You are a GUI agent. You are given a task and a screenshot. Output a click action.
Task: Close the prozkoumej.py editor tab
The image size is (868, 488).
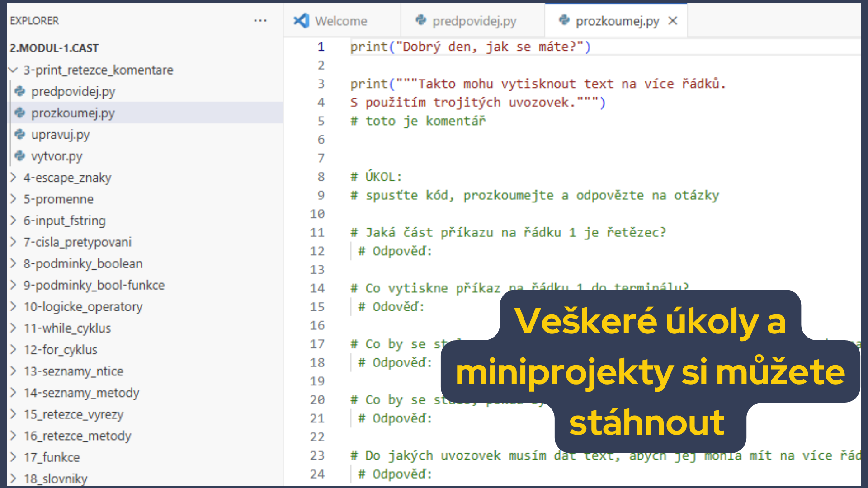coord(673,21)
